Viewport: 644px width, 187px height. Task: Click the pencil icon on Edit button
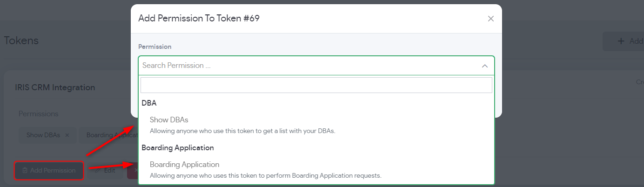(x=98, y=171)
